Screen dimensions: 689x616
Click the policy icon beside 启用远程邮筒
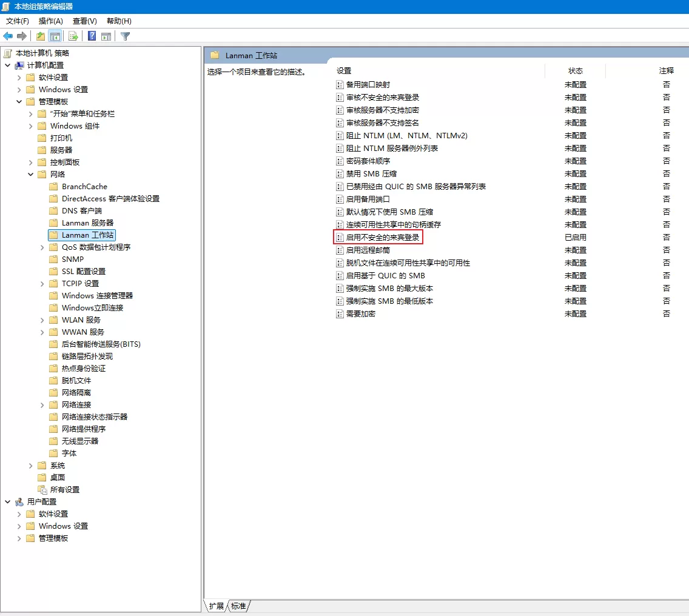pos(340,250)
